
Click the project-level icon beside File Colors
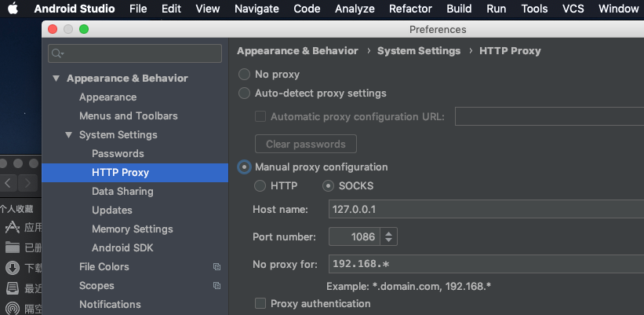[217, 267]
